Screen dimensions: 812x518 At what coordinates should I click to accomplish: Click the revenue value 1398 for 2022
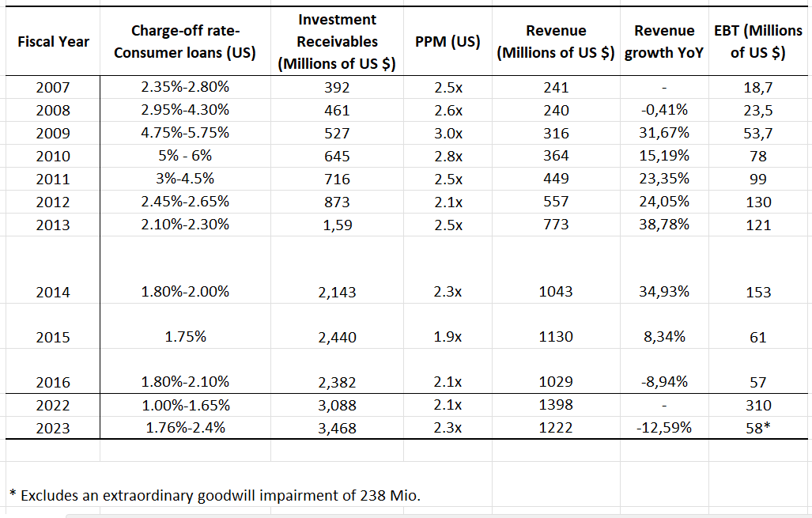(556, 405)
